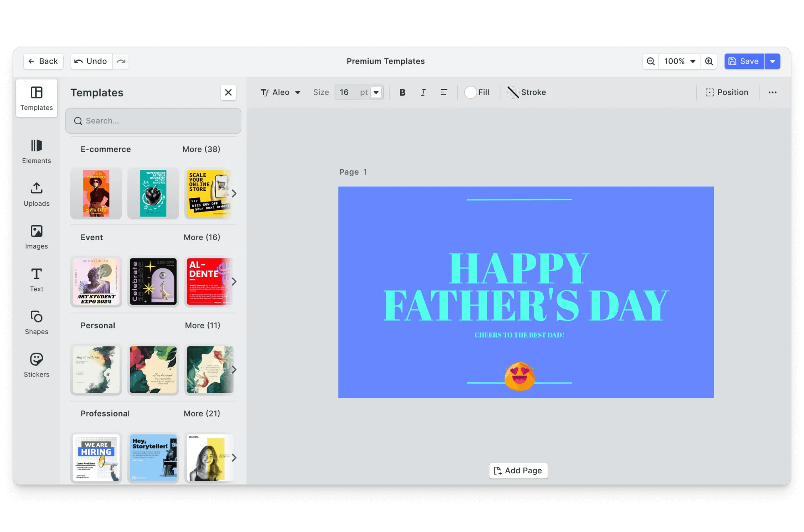Image resolution: width=804 pixels, height=532 pixels.
Task: Expand next Professional templates with chevron
Action: pyautogui.click(x=234, y=458)
